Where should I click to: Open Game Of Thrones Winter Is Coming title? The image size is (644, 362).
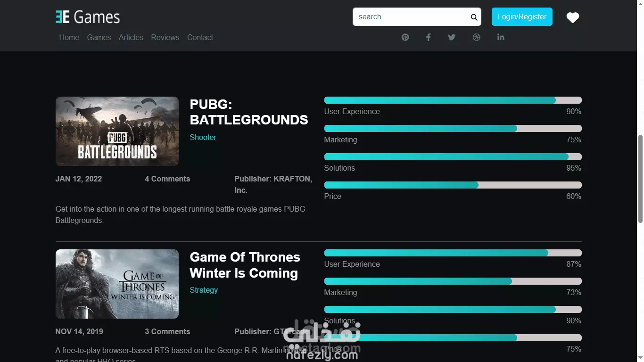click(x=245, y=265)
